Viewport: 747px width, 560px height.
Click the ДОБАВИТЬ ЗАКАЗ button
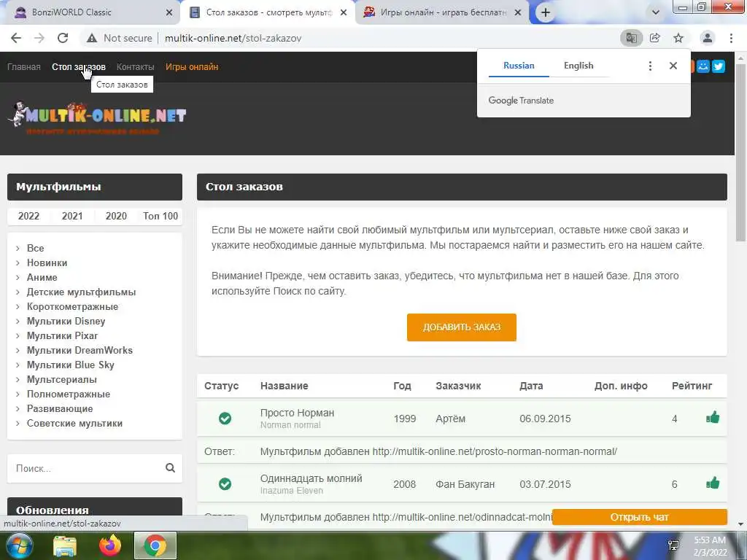tap(461, 327)
